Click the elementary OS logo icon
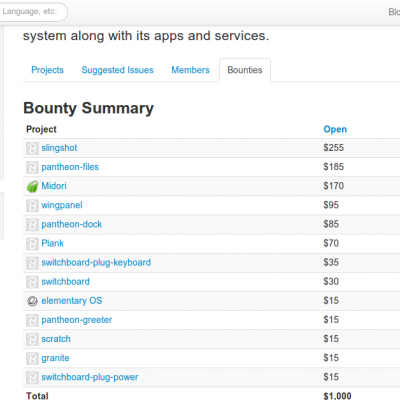Image resolution: width=400 pixels, height=400 pixels. click(32, 301)
